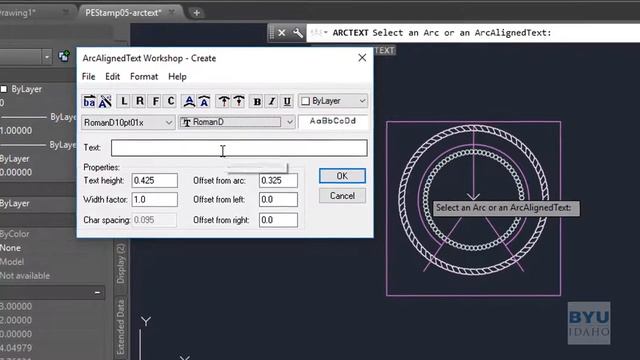This screenshot has height=360, width=640.
Task: Toggle bold formatting
Action: pyautogui.click(x=257, y=101)
